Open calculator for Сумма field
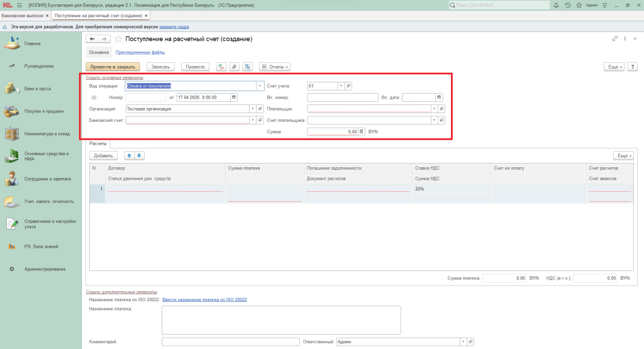This screenshot has height=349, width=644. 362,131
